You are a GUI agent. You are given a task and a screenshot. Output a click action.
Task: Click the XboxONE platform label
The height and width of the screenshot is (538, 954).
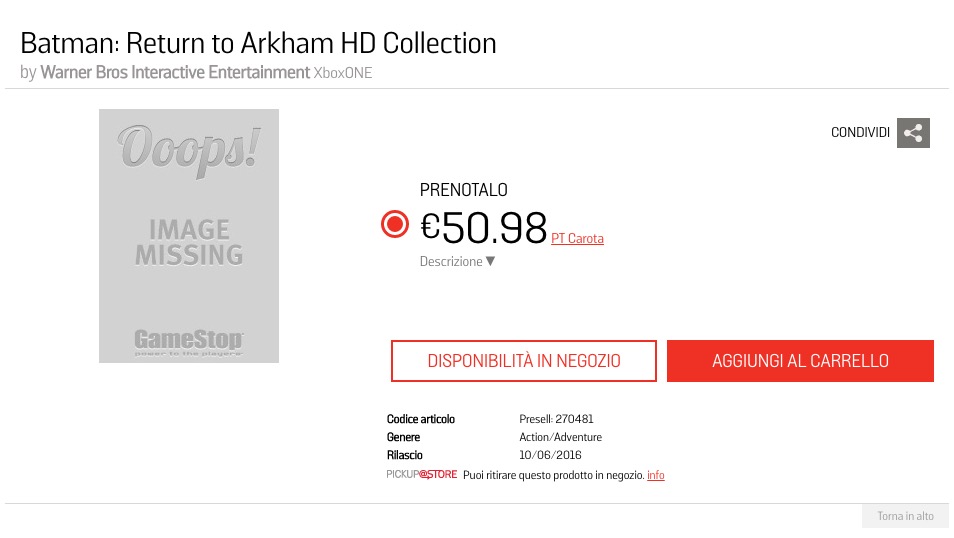pyautogui.click(x=343, y=73)
